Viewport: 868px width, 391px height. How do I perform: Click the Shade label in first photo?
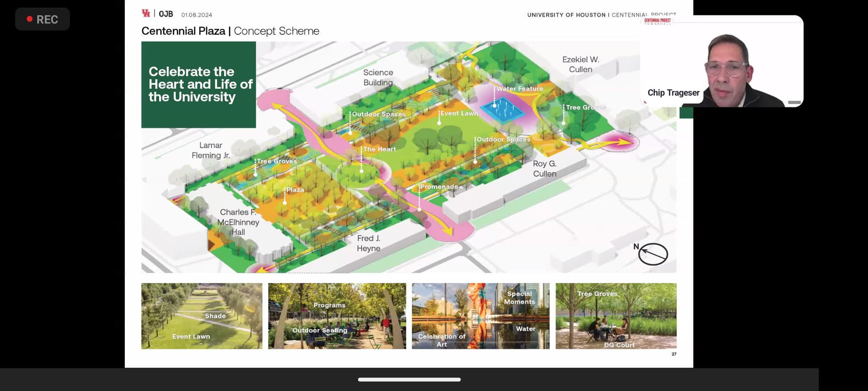coord(215,316)
